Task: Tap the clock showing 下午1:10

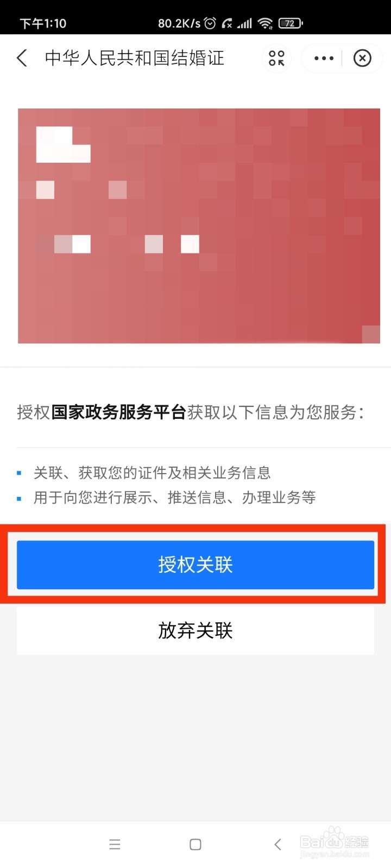Action: pos(43,23)
